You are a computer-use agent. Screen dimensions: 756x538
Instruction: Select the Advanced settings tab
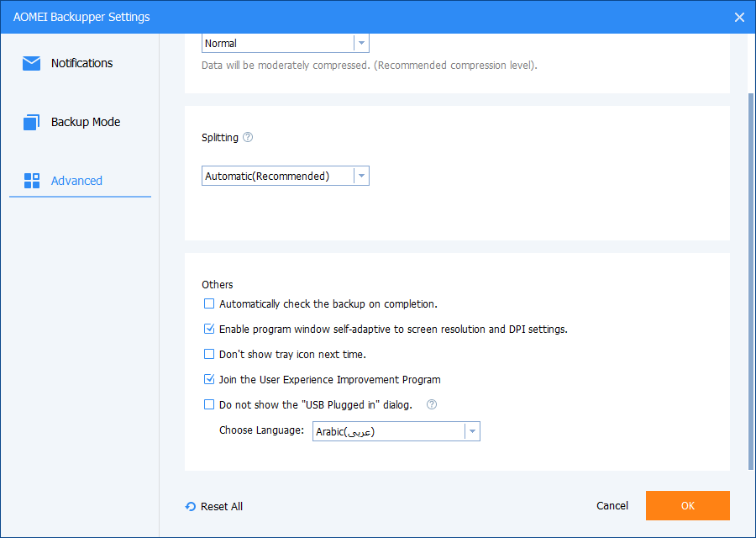click(80, 181)
